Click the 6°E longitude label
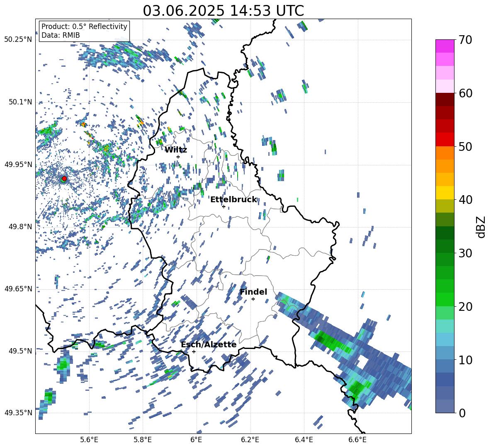 [196, 440]
